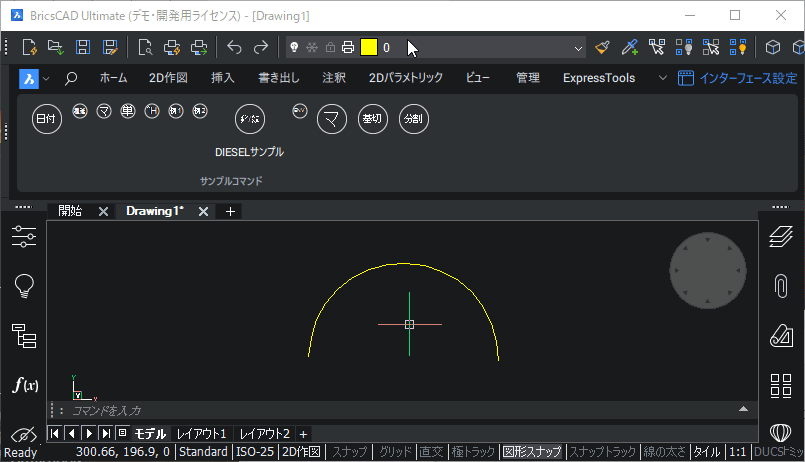805x462 pixels.
Task: Open the Layers panel icon on right sidebar
Action: [x=781, y=236]
